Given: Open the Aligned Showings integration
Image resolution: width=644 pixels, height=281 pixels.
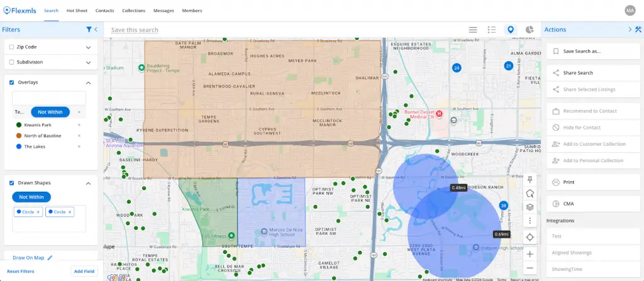Looking at the screenshot, I should [593, 253].
